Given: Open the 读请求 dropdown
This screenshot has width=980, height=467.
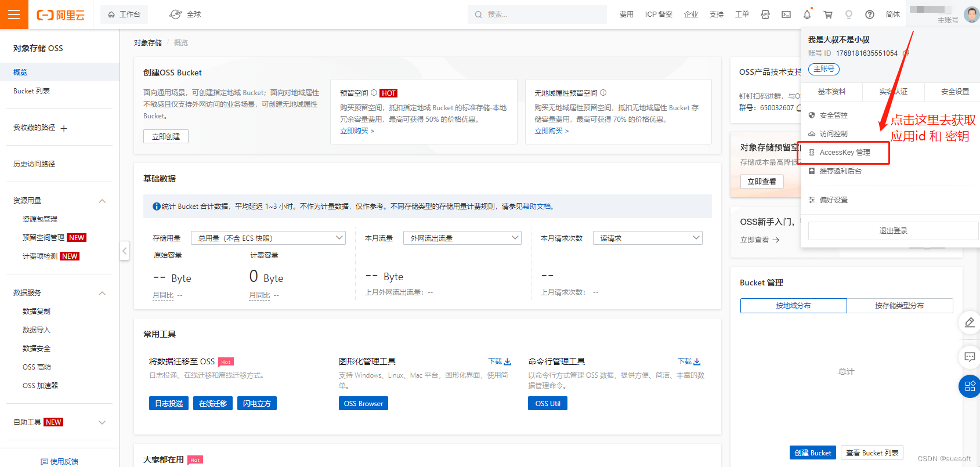Looking at the screenshot, I should click(x=648, y=238).
